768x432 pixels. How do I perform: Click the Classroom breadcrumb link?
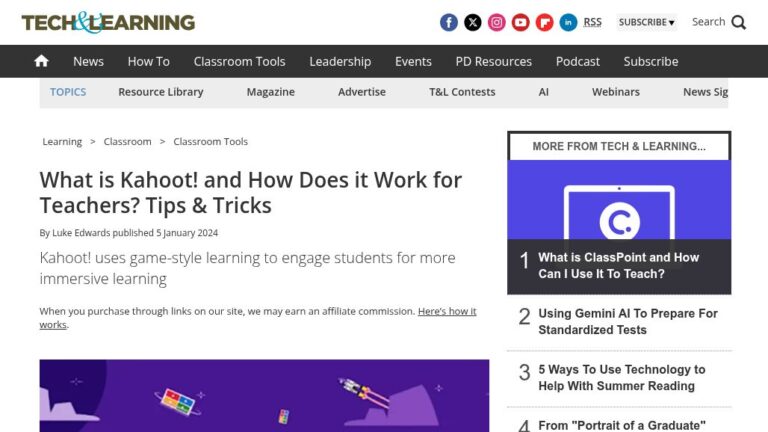(127, 142)
